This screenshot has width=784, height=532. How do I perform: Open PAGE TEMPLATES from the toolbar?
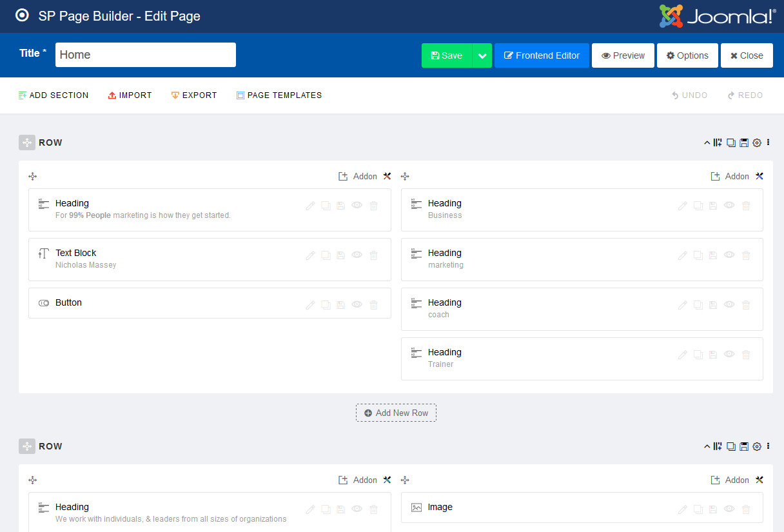coord(279,95)
